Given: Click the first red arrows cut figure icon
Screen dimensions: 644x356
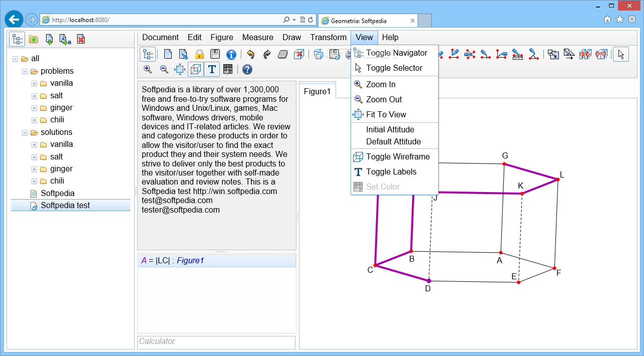Looking at the screenshot, I should [585, 54].
